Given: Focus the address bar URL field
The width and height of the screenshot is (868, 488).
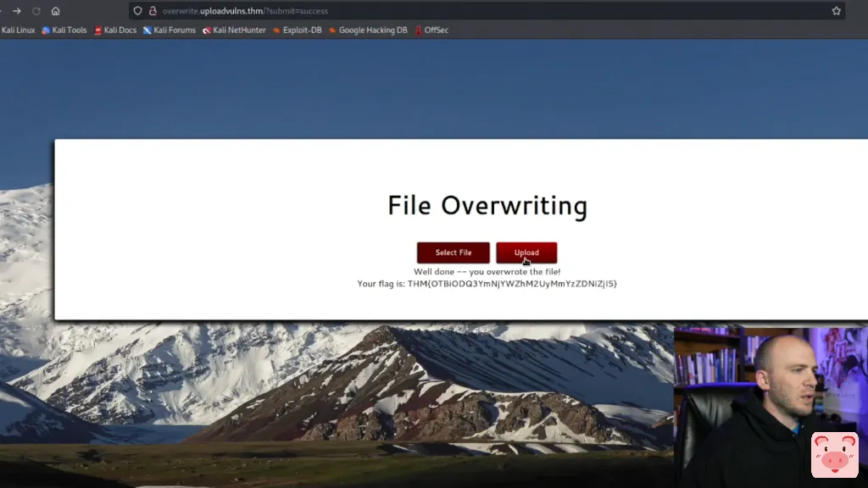Looking at the screenshot, I should coord(487,11).
